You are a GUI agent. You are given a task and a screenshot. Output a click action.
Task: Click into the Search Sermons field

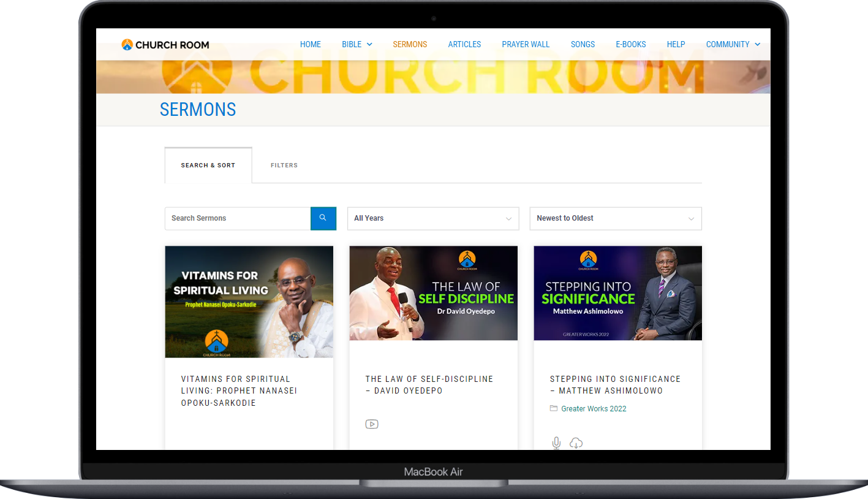pos(238,218)
